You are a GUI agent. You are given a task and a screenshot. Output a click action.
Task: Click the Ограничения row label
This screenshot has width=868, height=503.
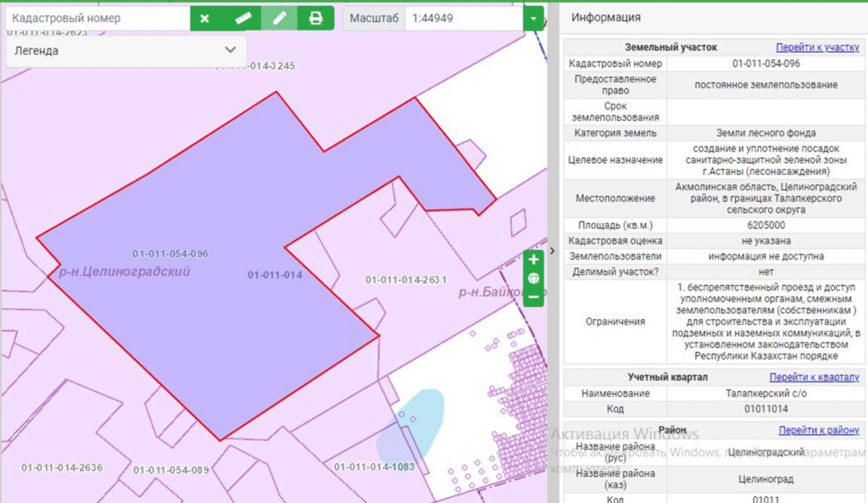(x=615, y=321)
